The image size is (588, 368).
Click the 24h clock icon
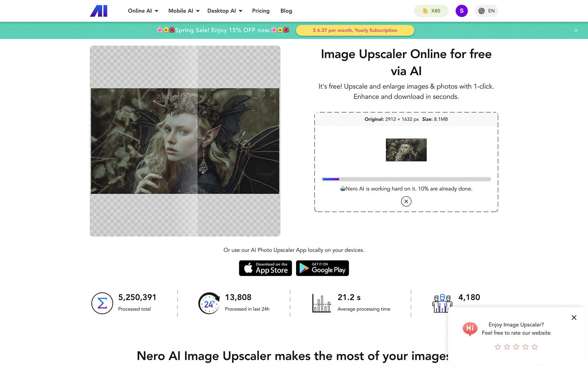209,303
